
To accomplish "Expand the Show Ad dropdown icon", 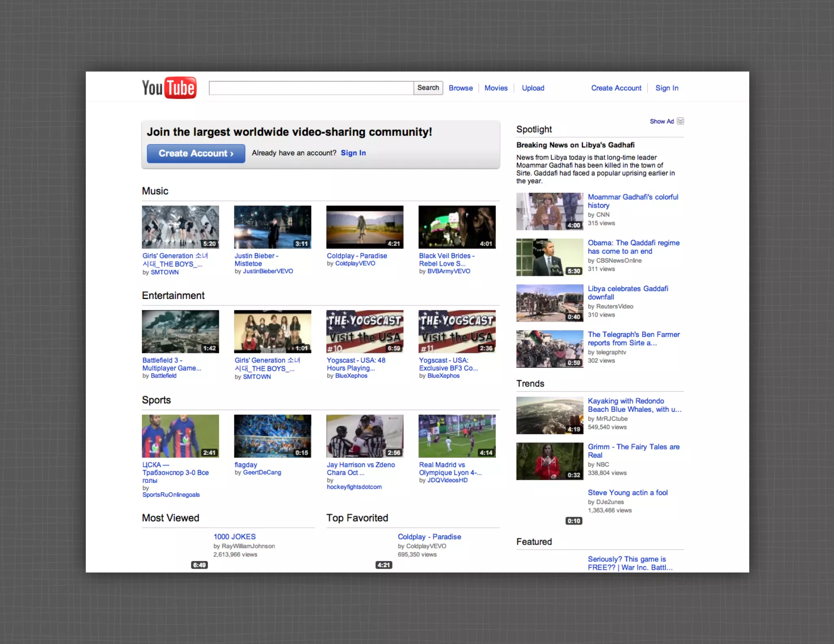I will pyautogui.click(x=680, y=121).
